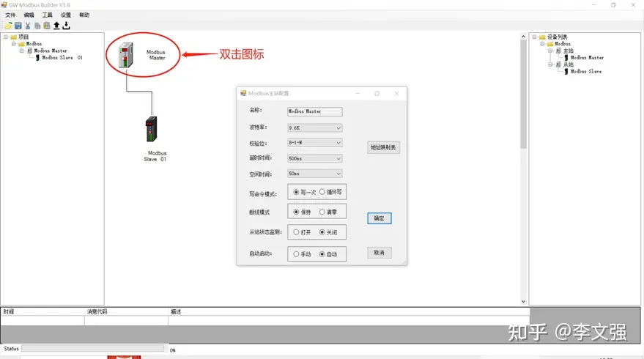
Task: Confirm settings with the 确定 button
Action: pyautogui.click(x=379, y=218)
